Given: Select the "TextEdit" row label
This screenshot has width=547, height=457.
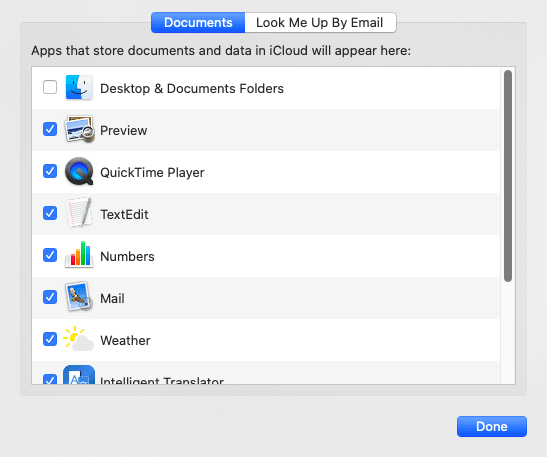Looking at the screenshot, I should [124, 215].
